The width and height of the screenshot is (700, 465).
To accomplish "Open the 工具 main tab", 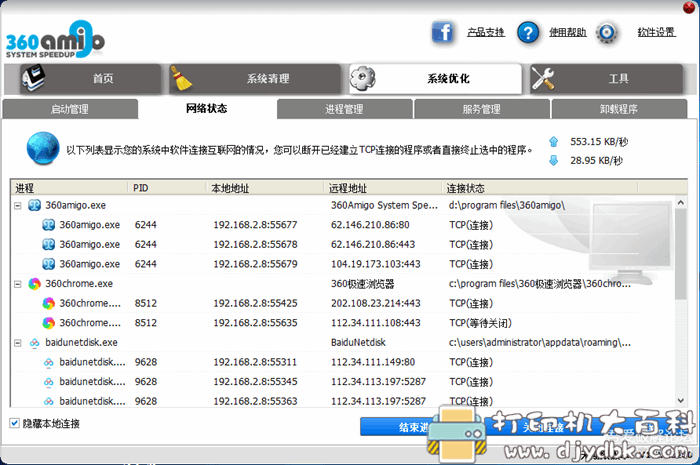I will (x=606, y=79).
